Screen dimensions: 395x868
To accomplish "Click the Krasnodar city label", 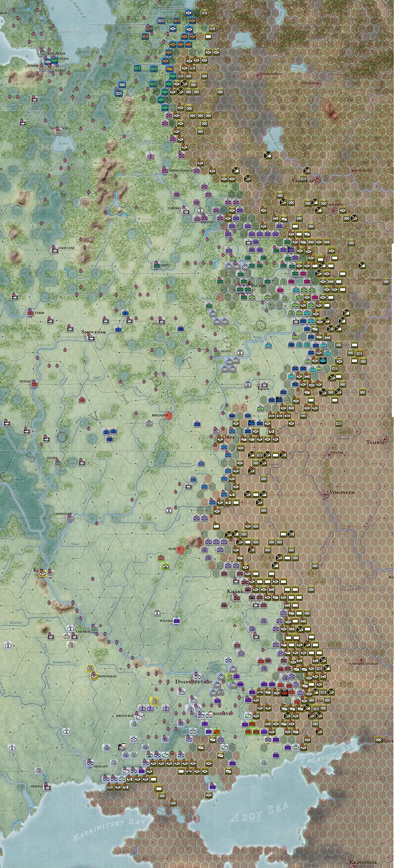I will [363, 862].
